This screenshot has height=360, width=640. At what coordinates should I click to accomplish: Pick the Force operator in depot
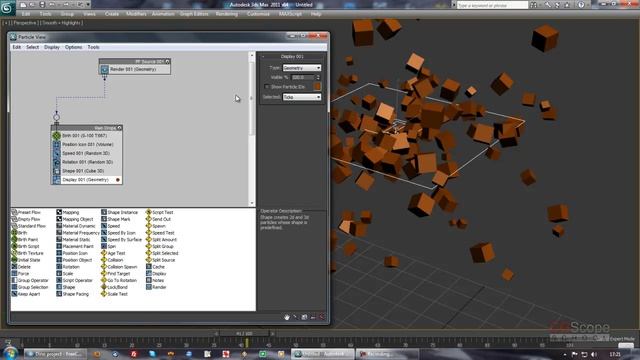tap(20, 273)
